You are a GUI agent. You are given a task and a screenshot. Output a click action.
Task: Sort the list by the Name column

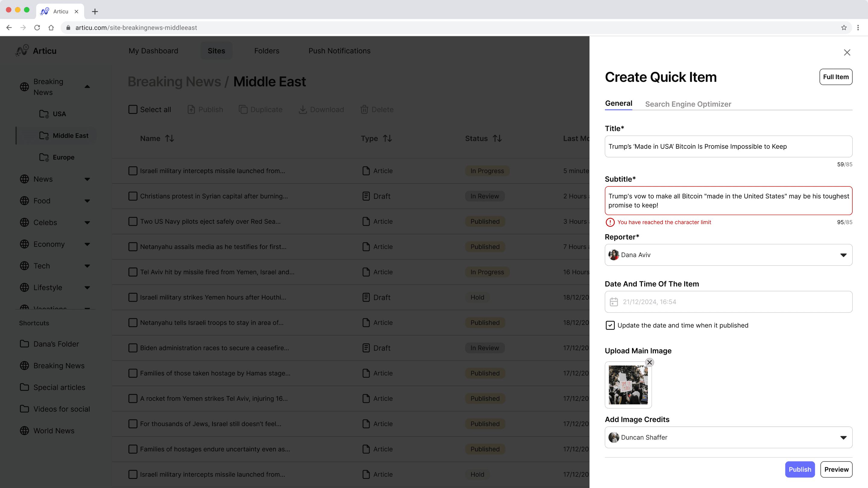tap(169, 139)
